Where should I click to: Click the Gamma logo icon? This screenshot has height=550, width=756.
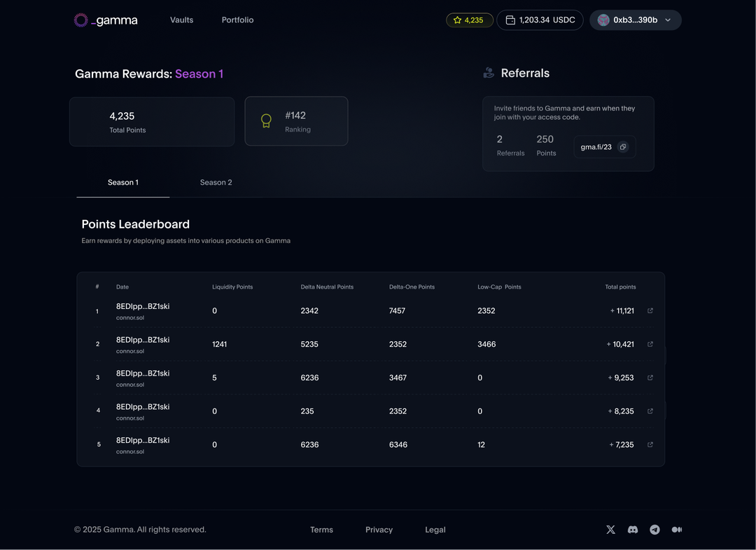point(81,20)
